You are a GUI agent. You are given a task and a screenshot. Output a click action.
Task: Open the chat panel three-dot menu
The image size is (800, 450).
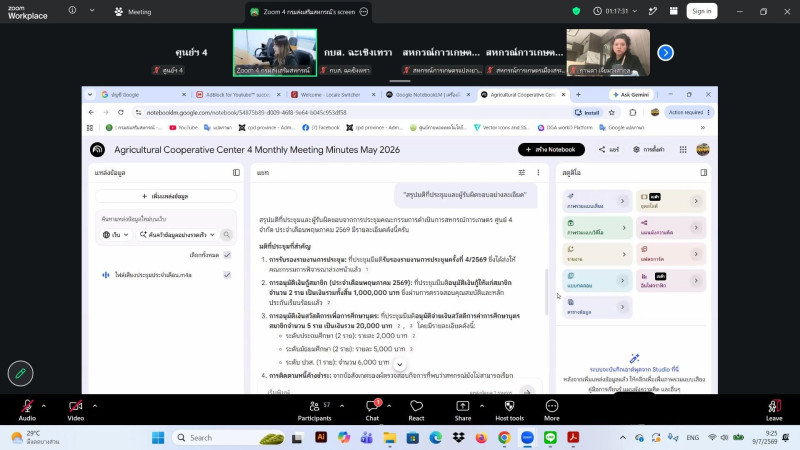coord(538,172)
